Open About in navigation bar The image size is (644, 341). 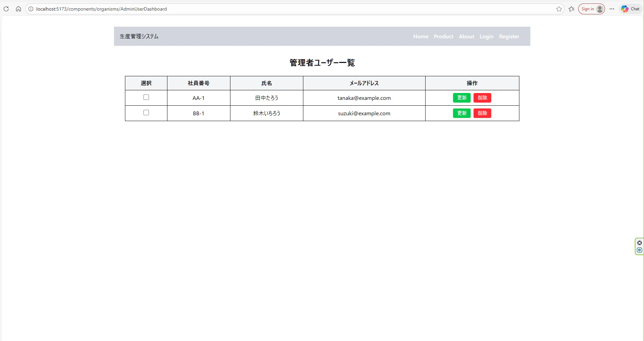point(466,36)
